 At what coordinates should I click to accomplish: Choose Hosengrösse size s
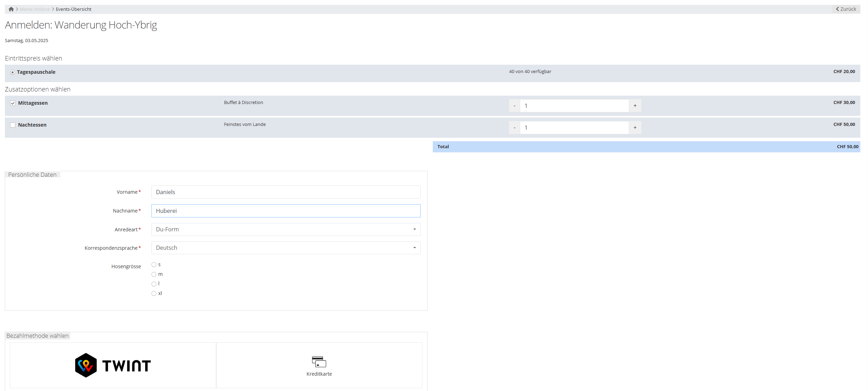pos(154,265)
